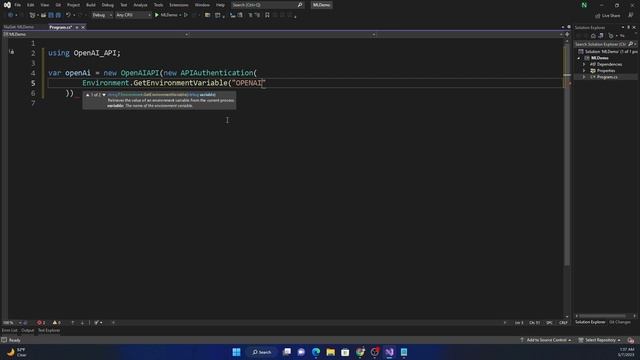Select the Program.cs tab
The width and height of the screenshot is (640, 360).
61,27
